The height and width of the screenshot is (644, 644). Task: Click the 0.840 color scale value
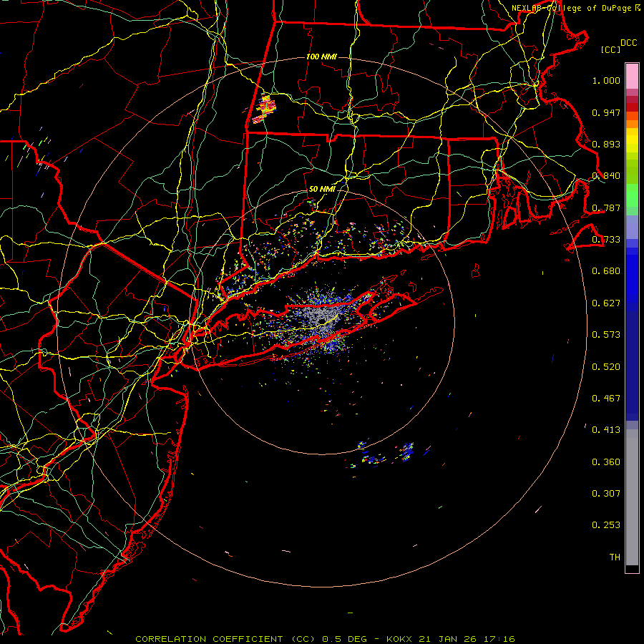[606, 176]
